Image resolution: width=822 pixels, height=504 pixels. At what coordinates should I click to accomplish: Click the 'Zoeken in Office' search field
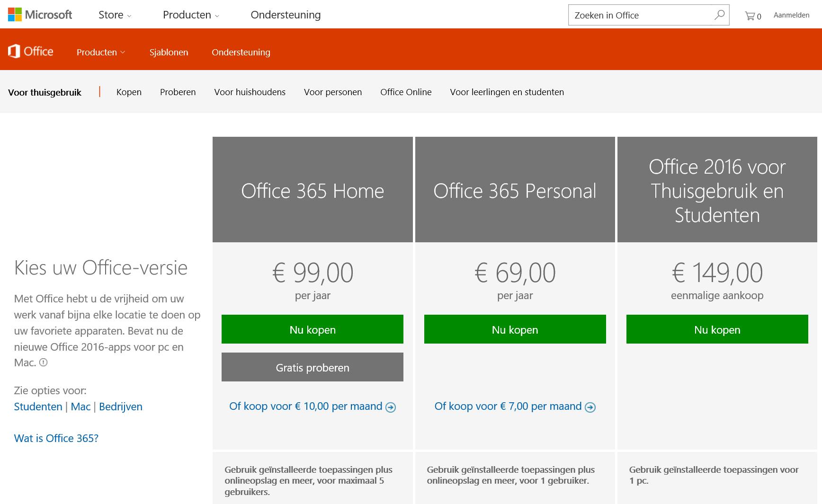point(639,15)
